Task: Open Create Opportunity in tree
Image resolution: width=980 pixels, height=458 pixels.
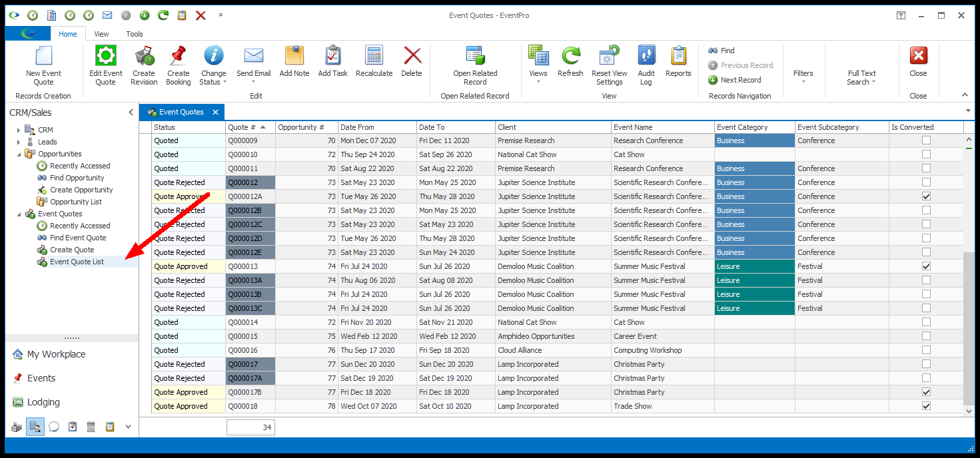Action: [x=81, y=190]
